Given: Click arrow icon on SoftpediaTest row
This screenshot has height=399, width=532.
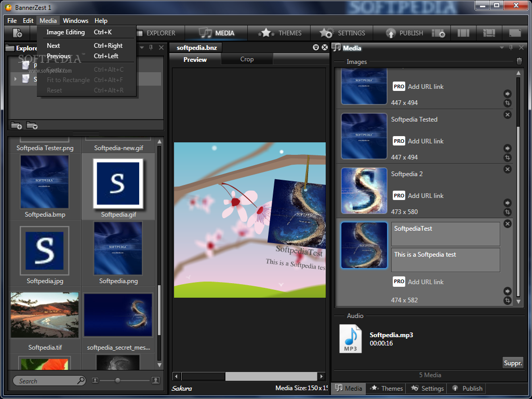Looking at the screenshot, I should (x=507, y=291).
